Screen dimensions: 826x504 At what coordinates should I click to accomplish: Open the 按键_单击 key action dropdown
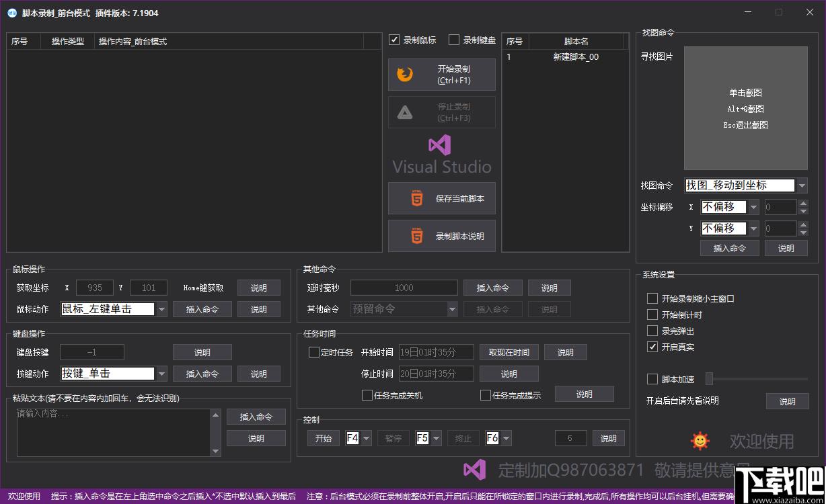[x=161, y=374]
